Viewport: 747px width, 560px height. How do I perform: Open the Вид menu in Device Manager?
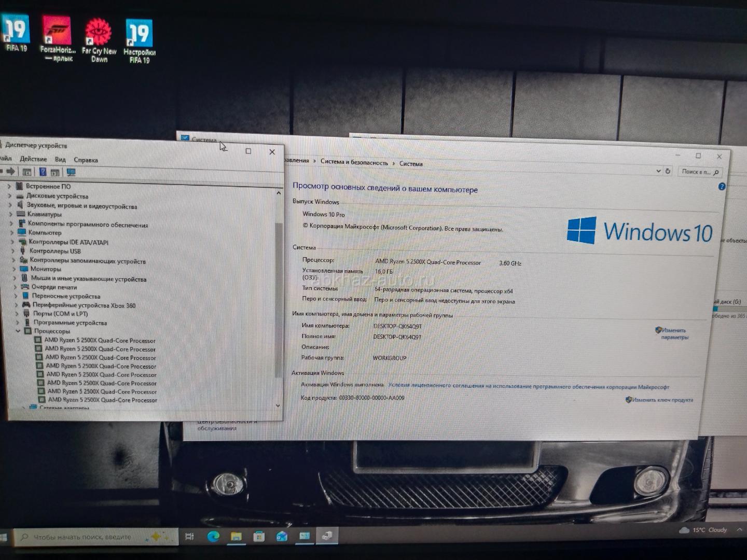(60, 160)
